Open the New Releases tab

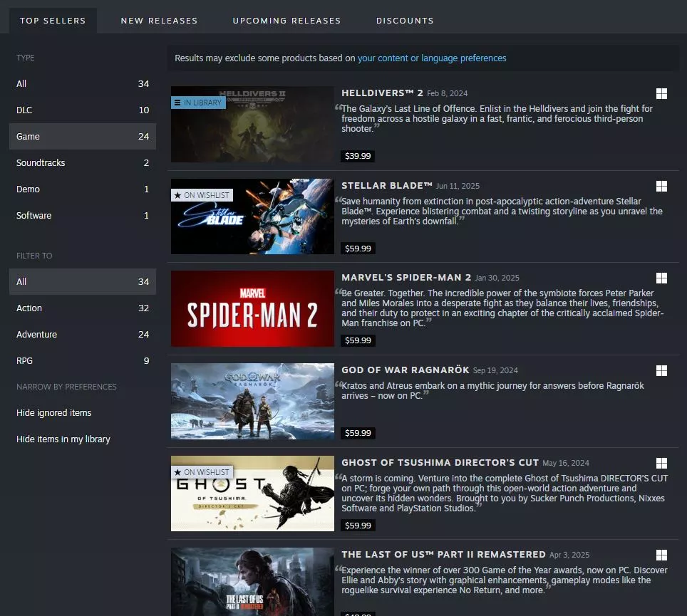tap(159, 21)
